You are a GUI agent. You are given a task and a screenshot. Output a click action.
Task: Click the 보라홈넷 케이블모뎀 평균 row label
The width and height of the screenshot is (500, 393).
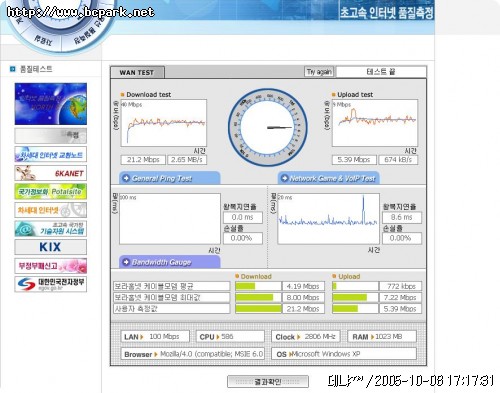(171, 286)
